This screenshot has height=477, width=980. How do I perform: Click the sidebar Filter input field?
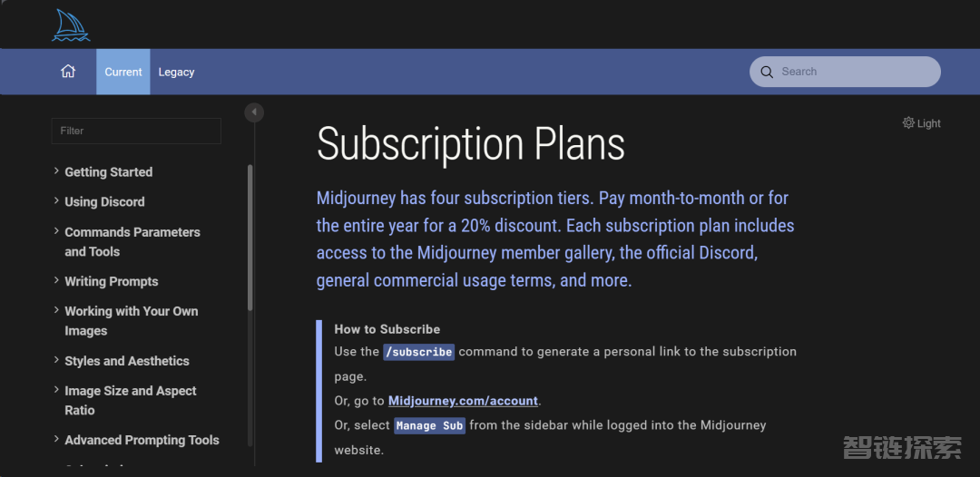[x=136, y=131]
